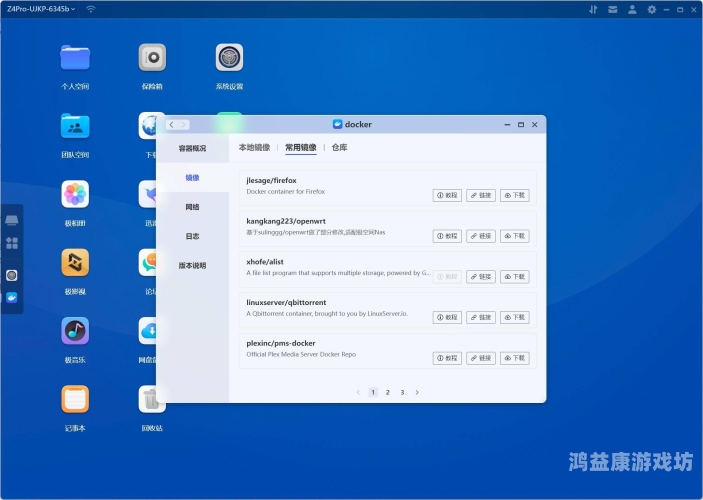This screenshot has height=500, width=703.
Task: Click the kangkang223/openwrt image name
Action: (x=286, y=221)
